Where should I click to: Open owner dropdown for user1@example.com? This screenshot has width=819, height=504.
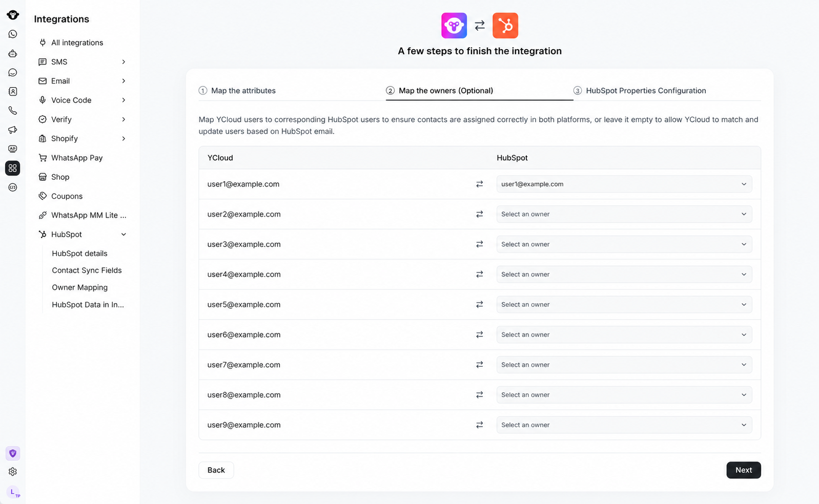pos(624,184)
